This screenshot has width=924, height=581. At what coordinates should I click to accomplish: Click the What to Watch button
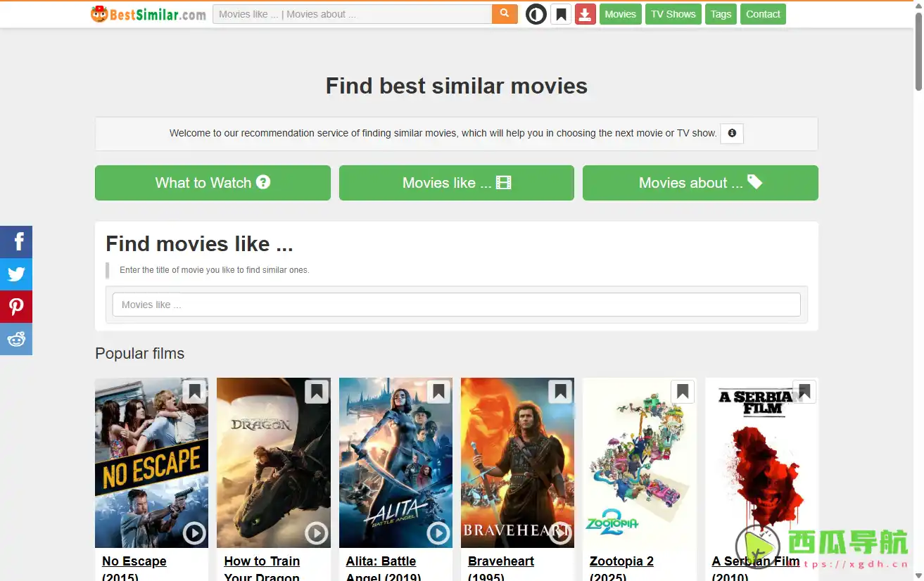213,183
